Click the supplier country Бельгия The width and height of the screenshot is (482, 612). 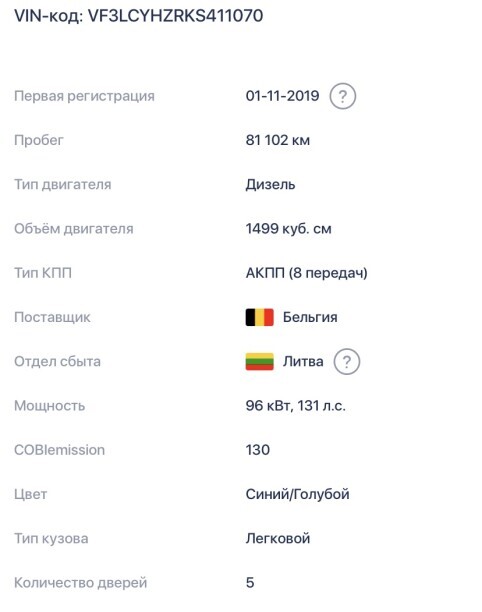tap(310, 317)
